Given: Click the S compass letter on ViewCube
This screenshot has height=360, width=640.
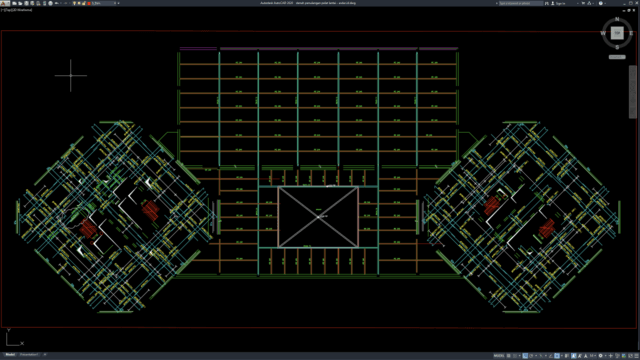Looking at the screenshot, I should (617, 47).
